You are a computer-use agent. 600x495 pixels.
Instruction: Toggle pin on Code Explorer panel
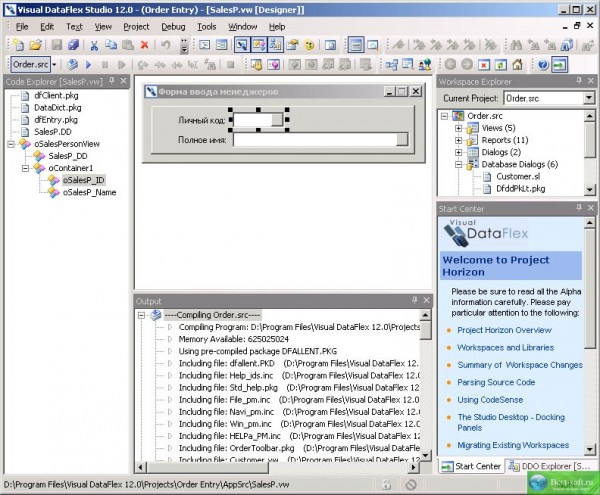click(111, 80)
